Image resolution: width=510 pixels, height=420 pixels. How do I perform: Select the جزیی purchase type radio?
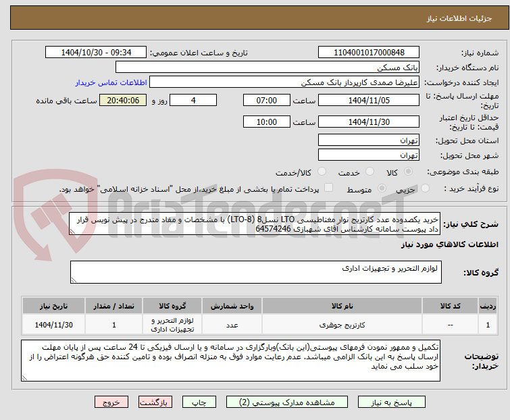tap(425, 188)
